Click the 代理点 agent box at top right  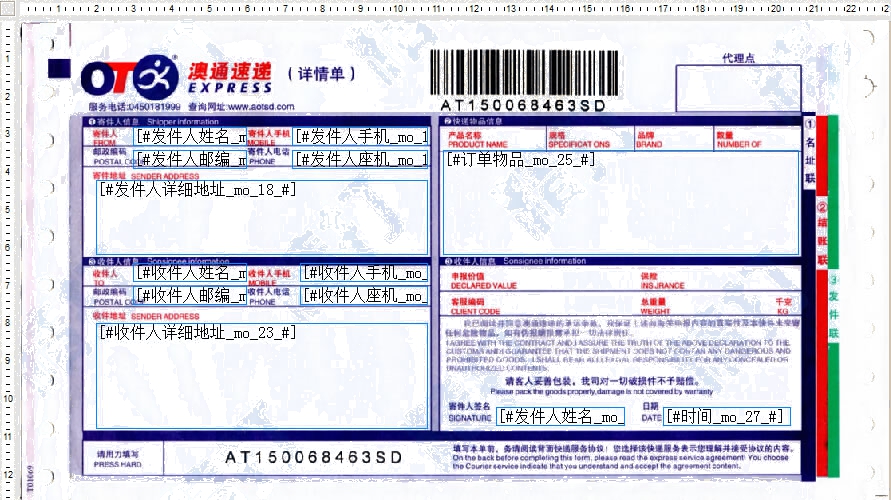(738, 88)
